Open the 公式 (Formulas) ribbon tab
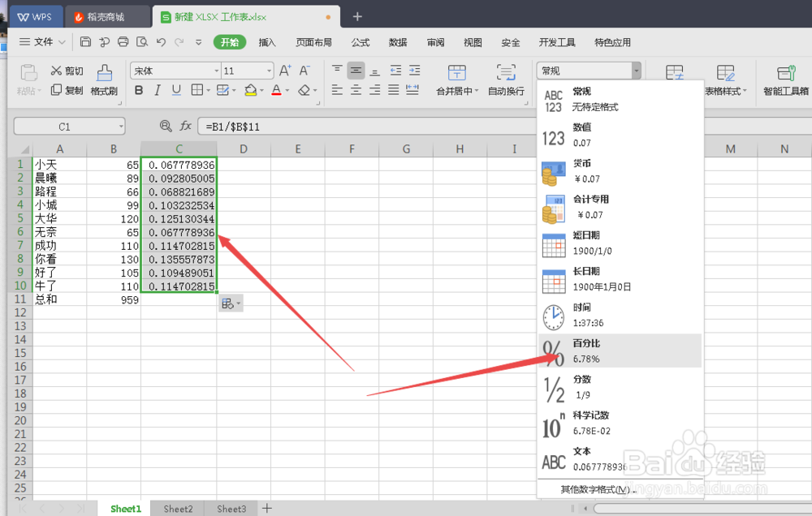Viewport: 812px width, 516px height. click(361, 42)
